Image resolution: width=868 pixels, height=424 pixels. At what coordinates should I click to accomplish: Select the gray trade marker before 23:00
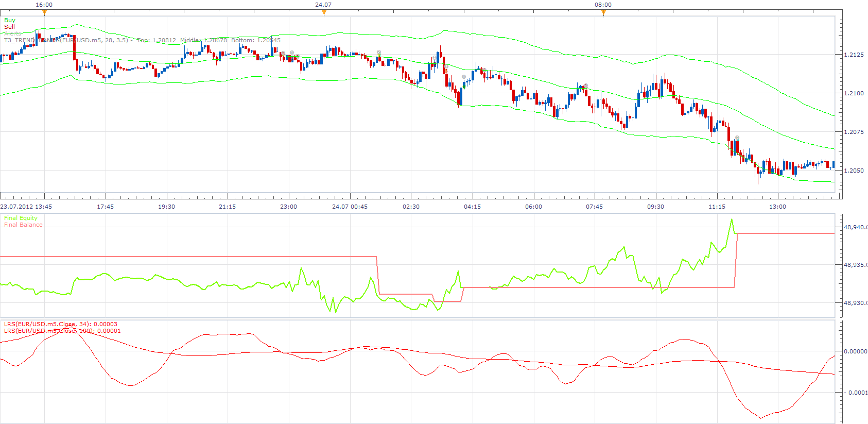pos(283,53)
